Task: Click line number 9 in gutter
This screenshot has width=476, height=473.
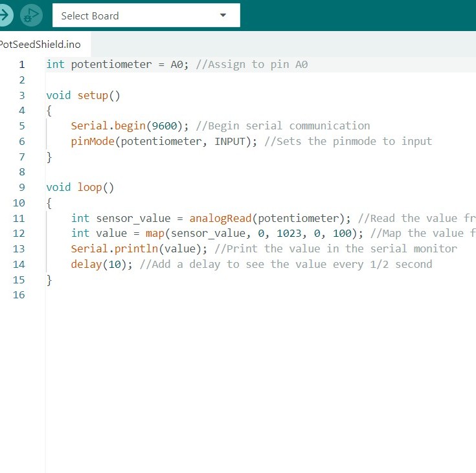Action: point(22,188)
